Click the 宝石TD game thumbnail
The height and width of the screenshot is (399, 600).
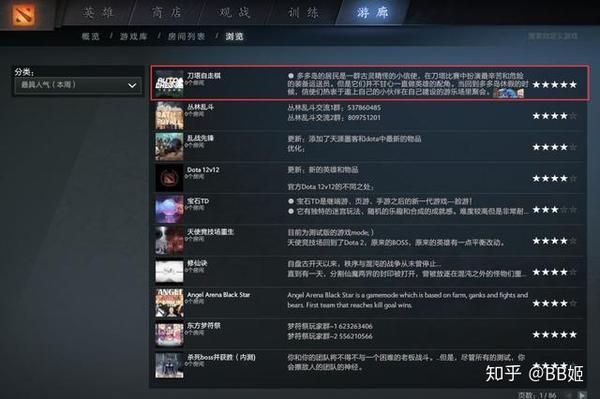coord(169,209)
